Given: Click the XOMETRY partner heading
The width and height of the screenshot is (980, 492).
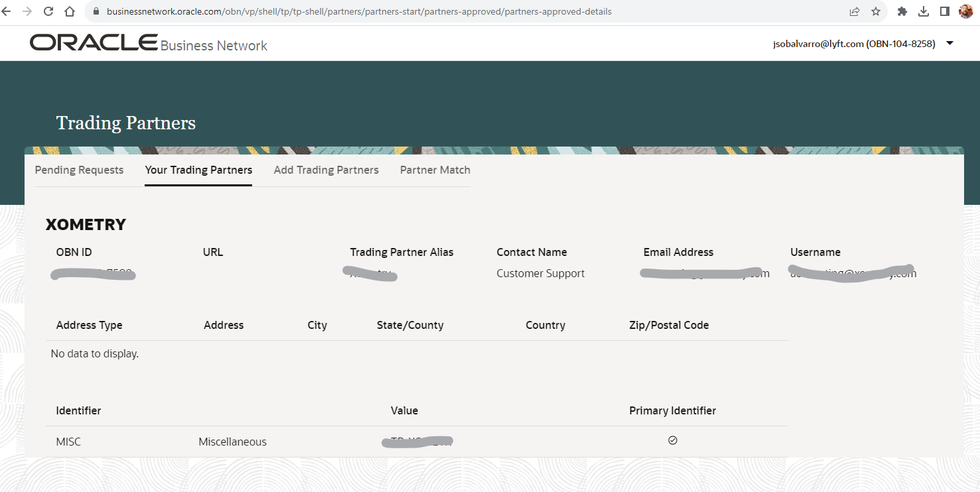Looking at the screenshot, I should (86, 225).
